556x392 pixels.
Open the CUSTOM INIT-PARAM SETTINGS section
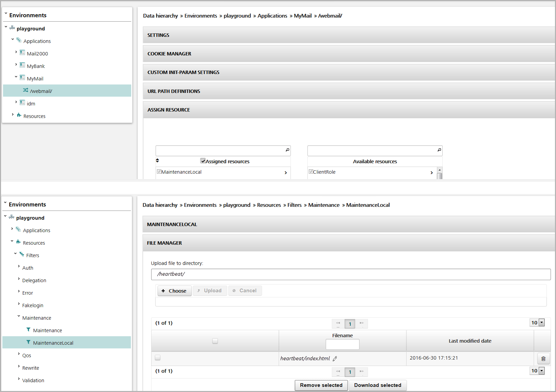(349, 72)
